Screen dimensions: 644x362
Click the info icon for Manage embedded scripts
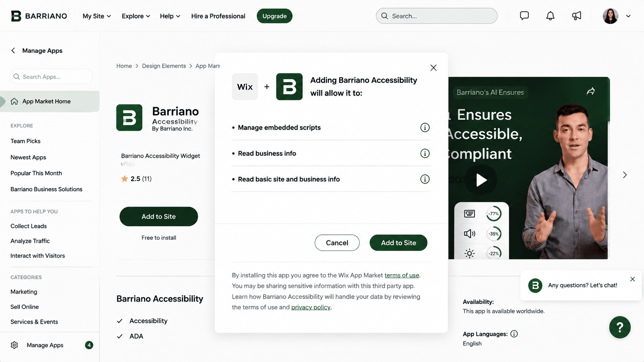pyautogui.click(x=425, y=127)
